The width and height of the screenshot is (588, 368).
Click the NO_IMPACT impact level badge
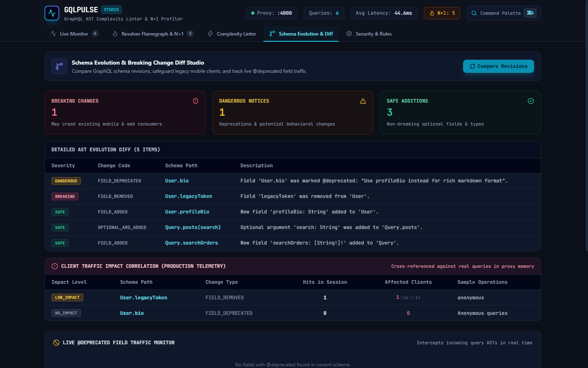click(66, 313)
